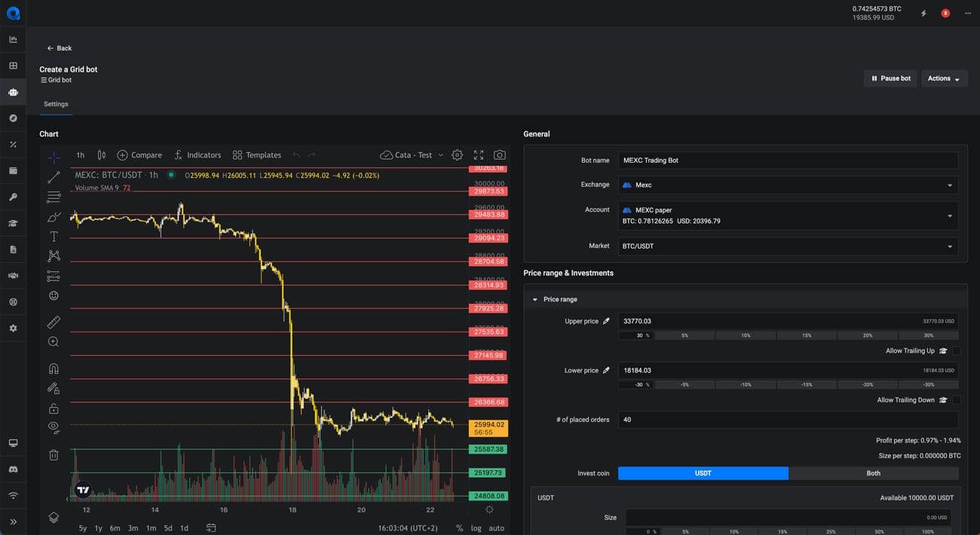Open the Market dropdown showing BTC/USDT
980x535 pixels.
pos(788,246)
